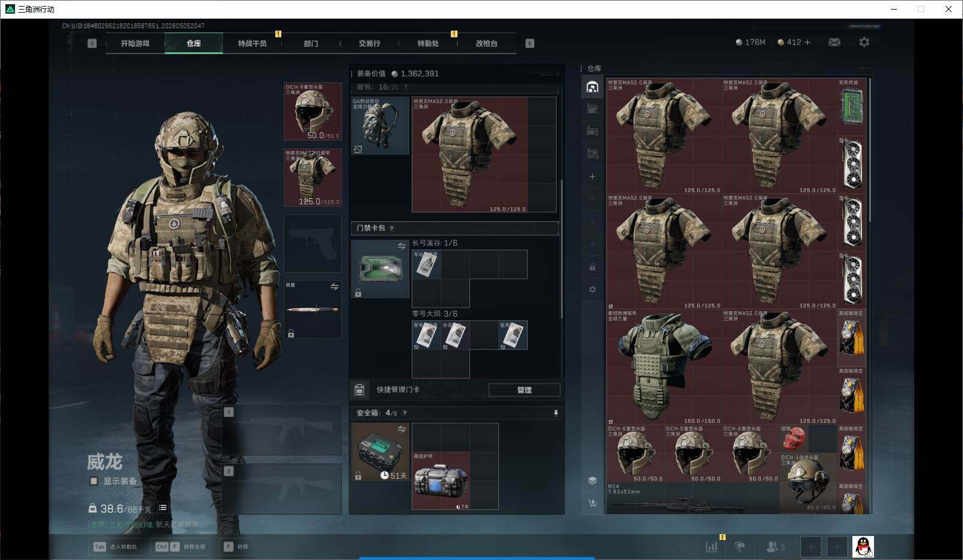Select the 变电 keycard under 零号大坝
Viewport: 963px width, 560px height.
click(x=426, y=335)
